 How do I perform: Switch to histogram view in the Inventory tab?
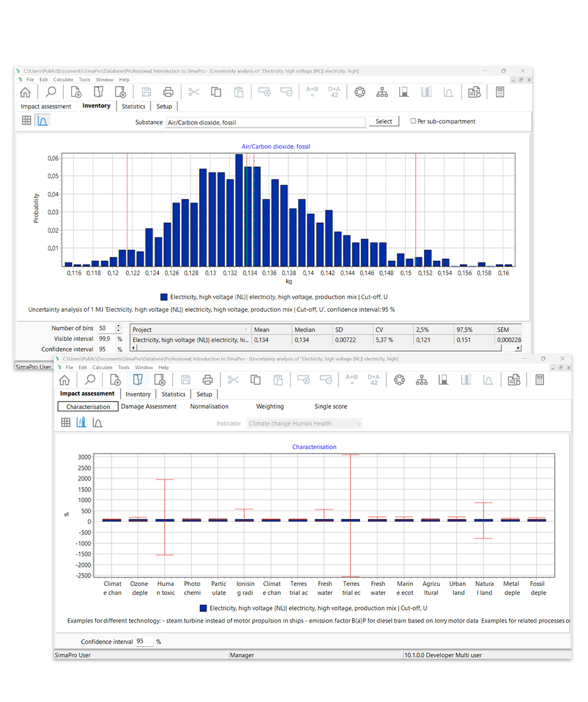pyautogui.click(x=43, y=121)
